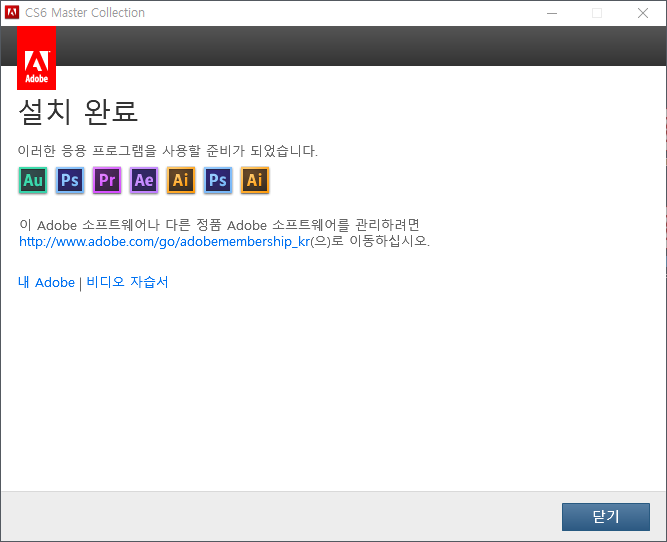The width and height of the screenshot is (667, 542).
Task: Open the 내 Adobe link
Action: 46,282
